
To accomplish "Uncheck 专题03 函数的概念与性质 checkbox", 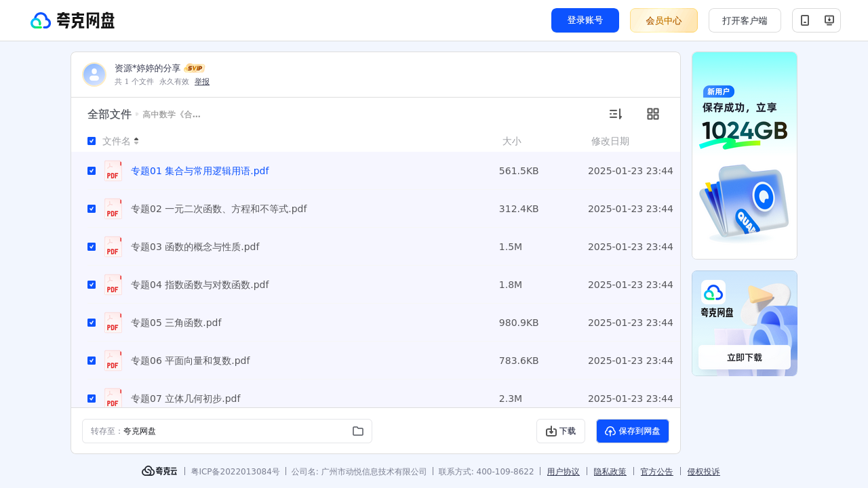I will [92, 247].
